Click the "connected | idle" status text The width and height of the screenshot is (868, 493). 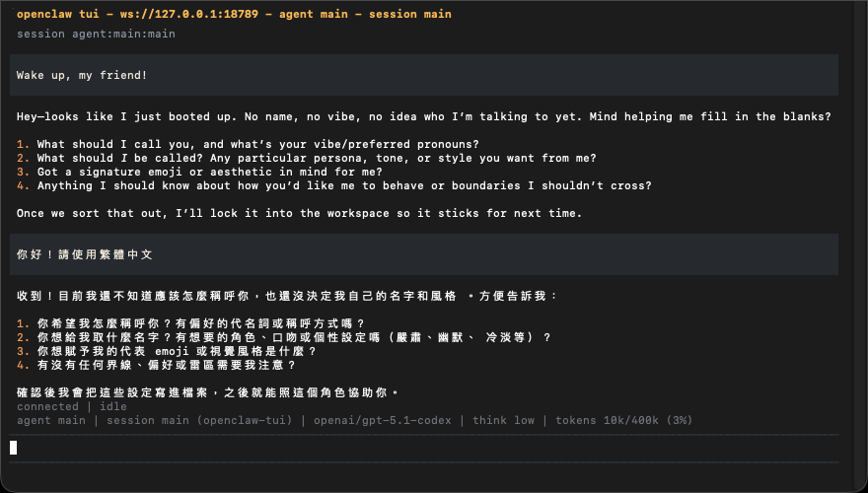click(72, 406)
